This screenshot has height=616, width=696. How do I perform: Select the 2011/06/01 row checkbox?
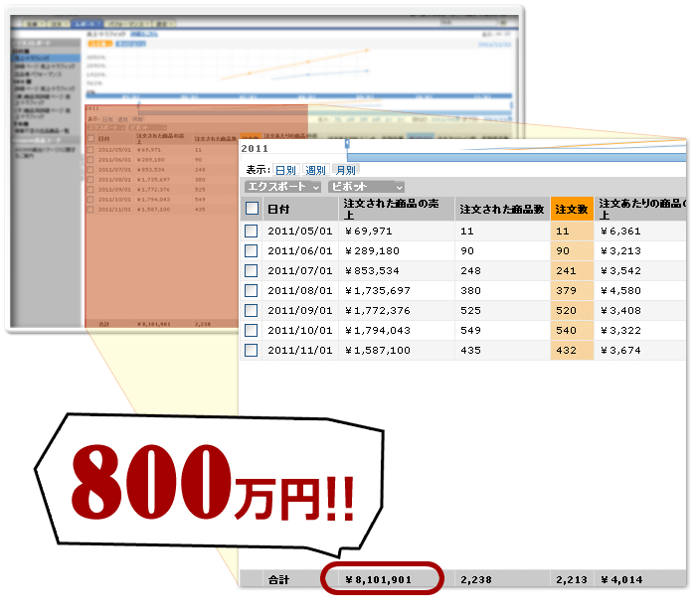pyautogui.click(x=252, y=250)
